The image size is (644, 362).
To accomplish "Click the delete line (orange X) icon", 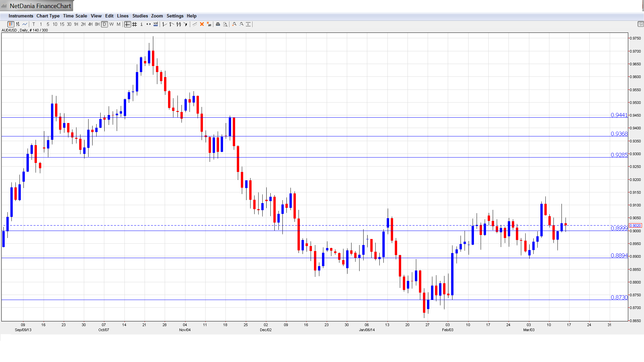I will coord(202,24).
